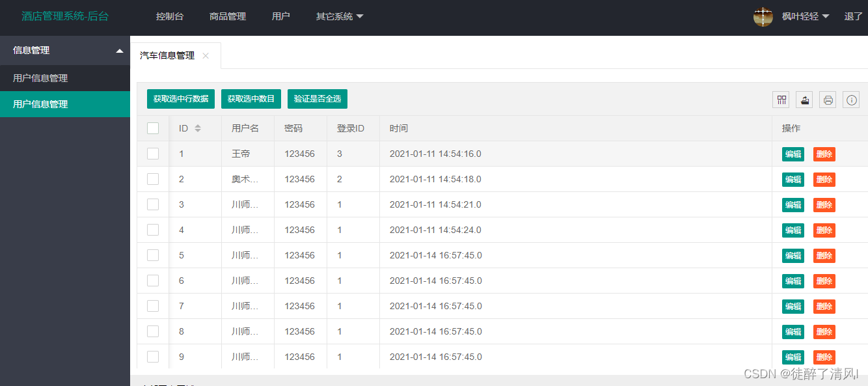Close the 汽车信息管理 tab
This screenshot has height=386, width=868.
coord(206,56)
